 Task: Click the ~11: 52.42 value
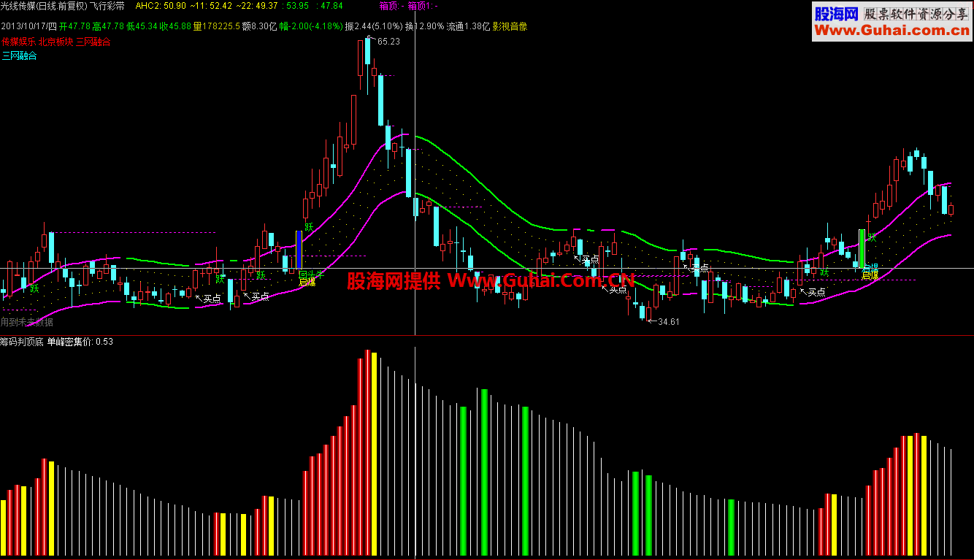click(x=211, y=6)
